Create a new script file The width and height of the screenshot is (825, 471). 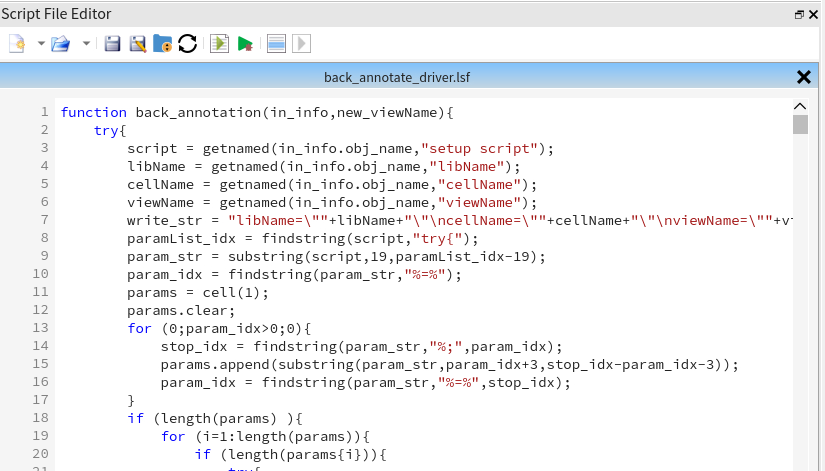(17, 44)
